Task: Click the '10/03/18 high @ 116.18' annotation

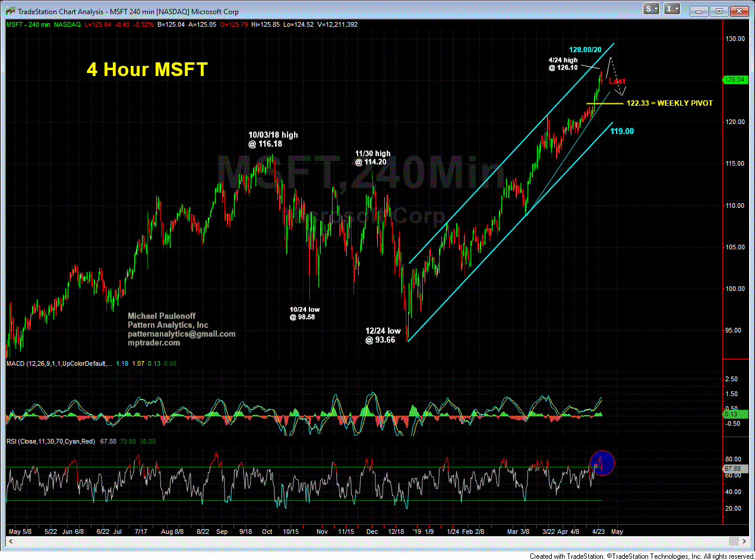Action: pos(273,140)
